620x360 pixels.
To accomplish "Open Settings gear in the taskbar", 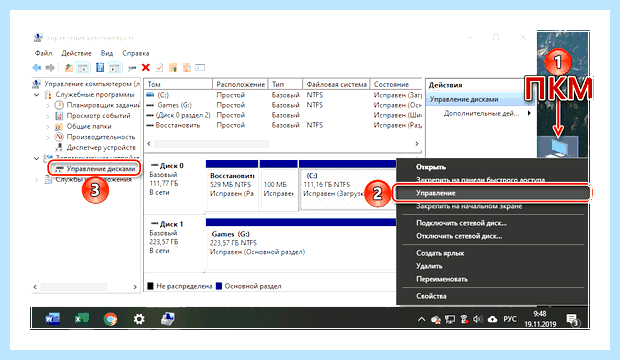I will 139,318.
